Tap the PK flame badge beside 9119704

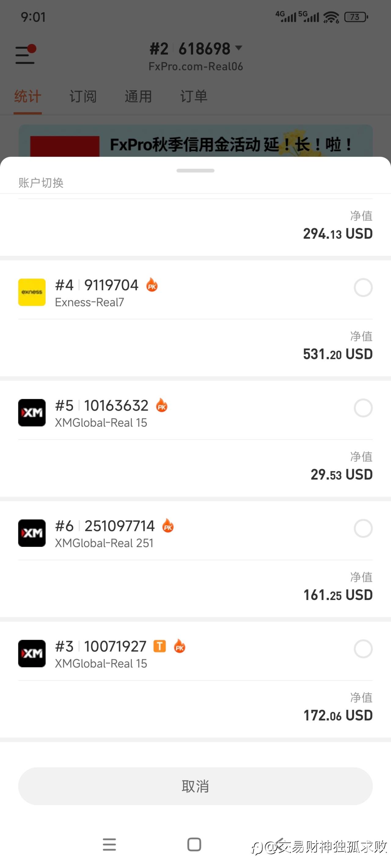152,285
